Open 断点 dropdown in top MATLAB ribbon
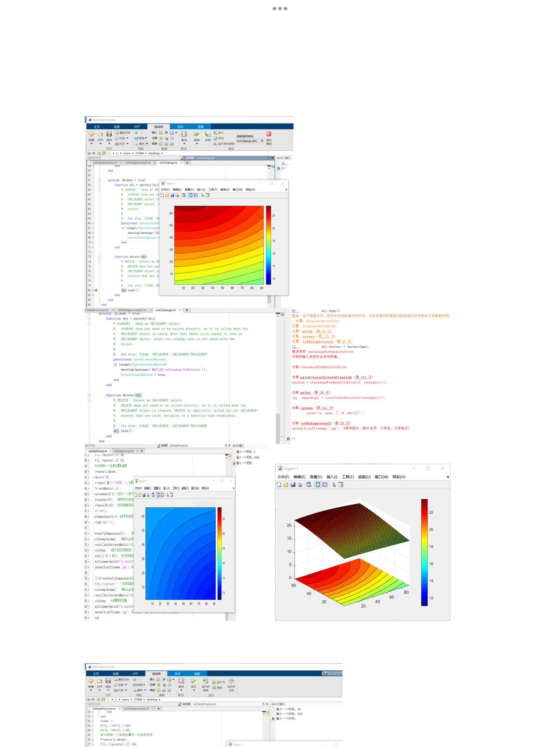 pos(184,144)
